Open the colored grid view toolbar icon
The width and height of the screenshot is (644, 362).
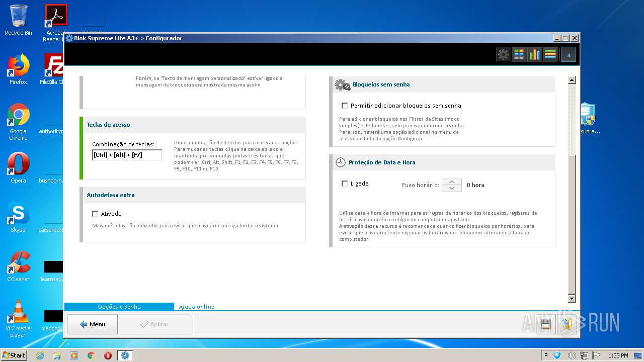519,54
